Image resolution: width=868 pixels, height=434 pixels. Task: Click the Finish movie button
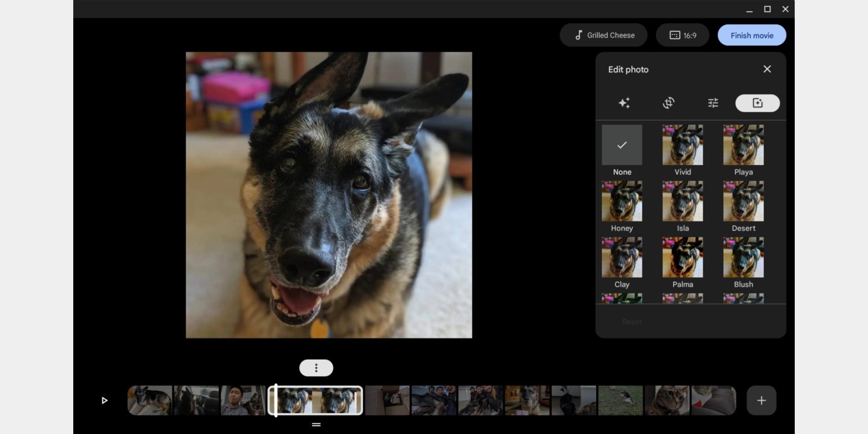click(x=751, y=35)
